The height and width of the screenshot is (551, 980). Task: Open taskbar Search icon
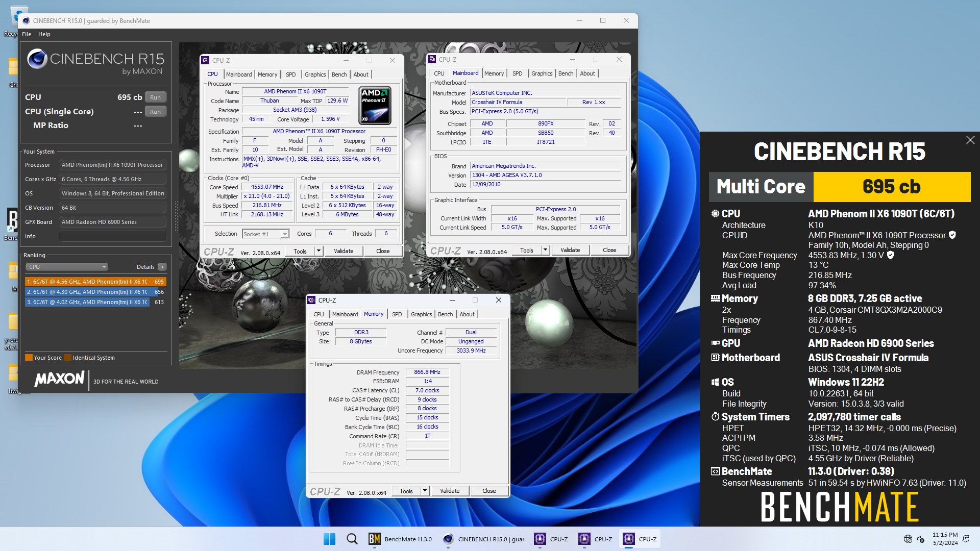[352, 539]
